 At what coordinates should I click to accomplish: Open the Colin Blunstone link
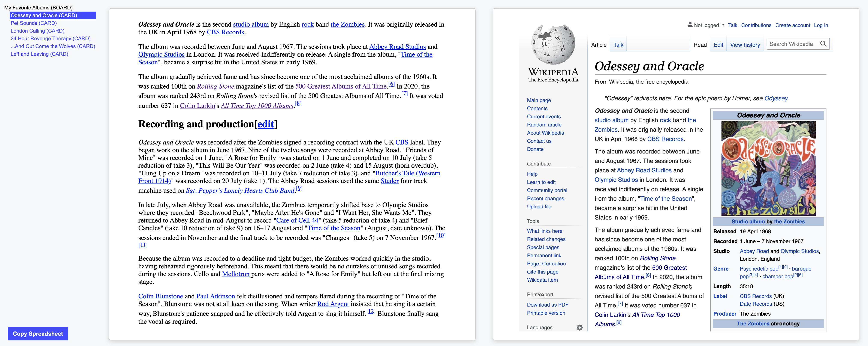pyautogui.click(x=160, y=296)
